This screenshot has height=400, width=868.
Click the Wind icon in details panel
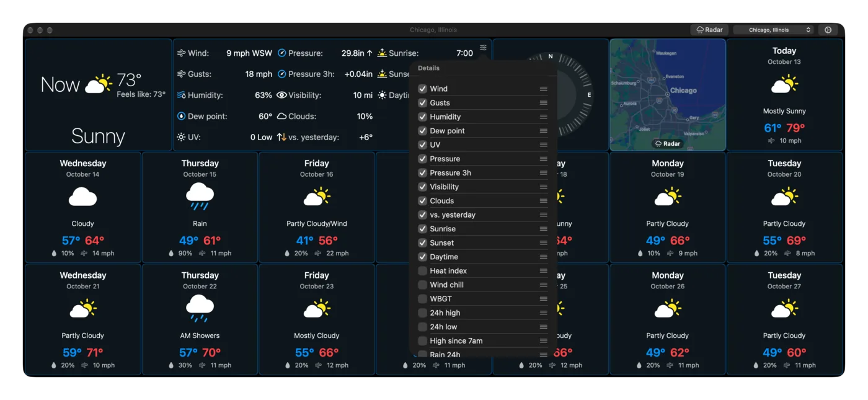181,53
